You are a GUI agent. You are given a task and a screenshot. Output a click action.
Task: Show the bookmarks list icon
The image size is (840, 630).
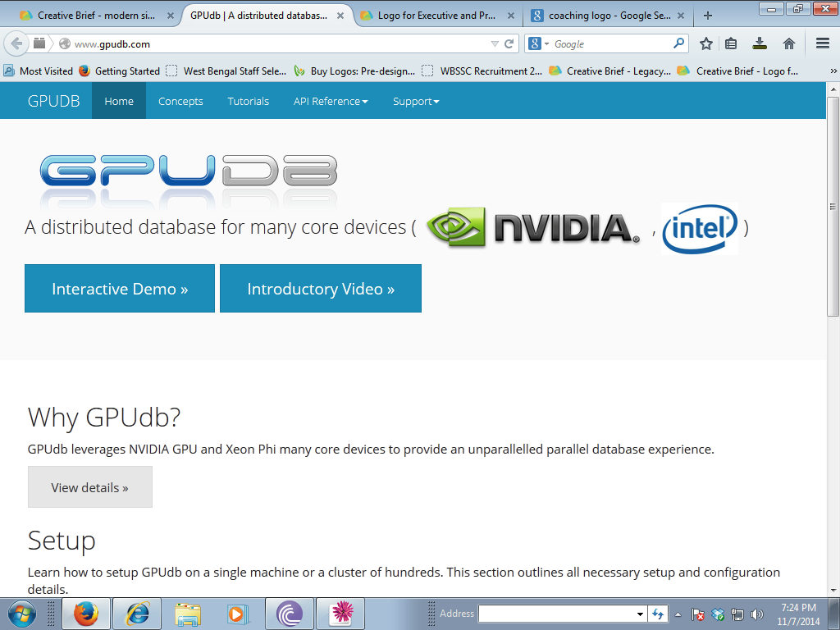tap(731, 43)
